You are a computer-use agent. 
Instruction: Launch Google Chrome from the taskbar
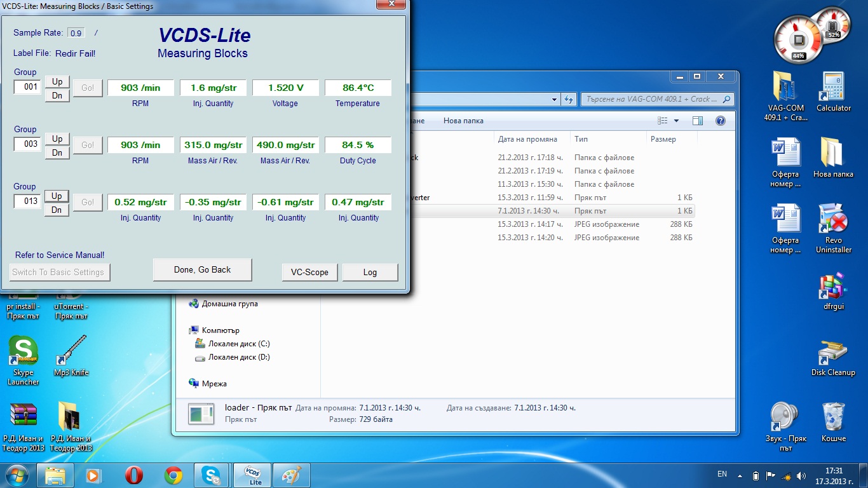coord(173,475)
